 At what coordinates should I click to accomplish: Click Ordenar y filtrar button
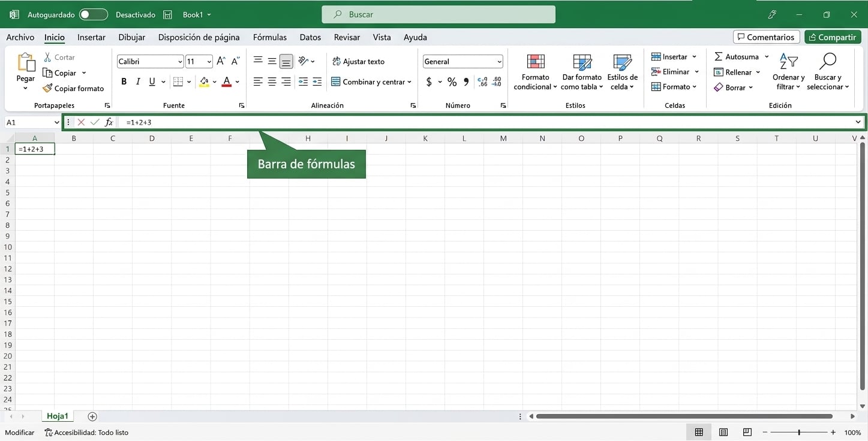[x=788, y=72]
